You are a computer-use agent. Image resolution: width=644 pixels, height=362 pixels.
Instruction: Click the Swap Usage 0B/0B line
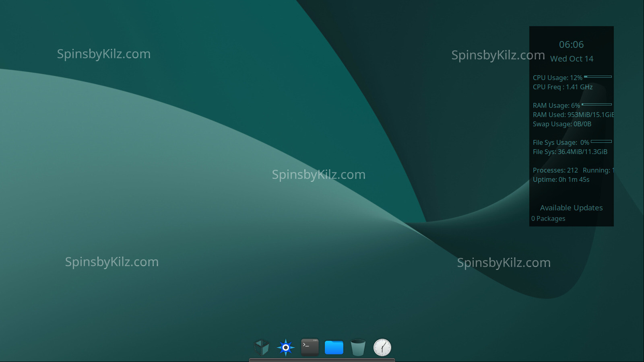[562, 124]
